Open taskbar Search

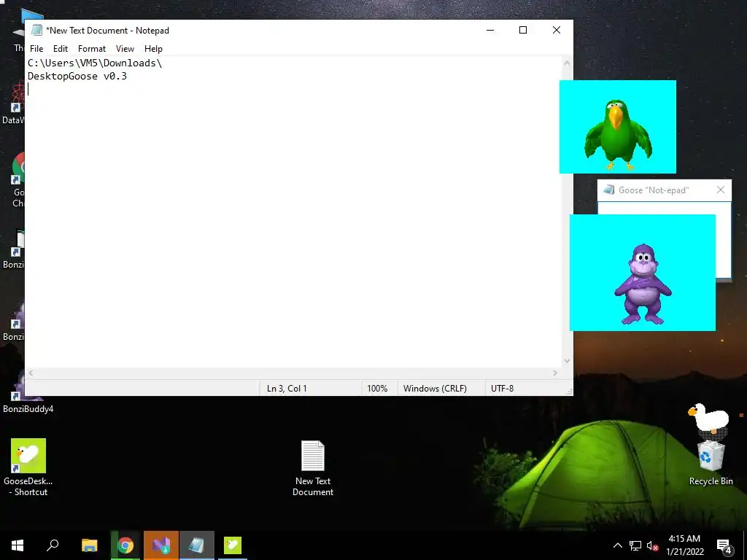[53, 545]
